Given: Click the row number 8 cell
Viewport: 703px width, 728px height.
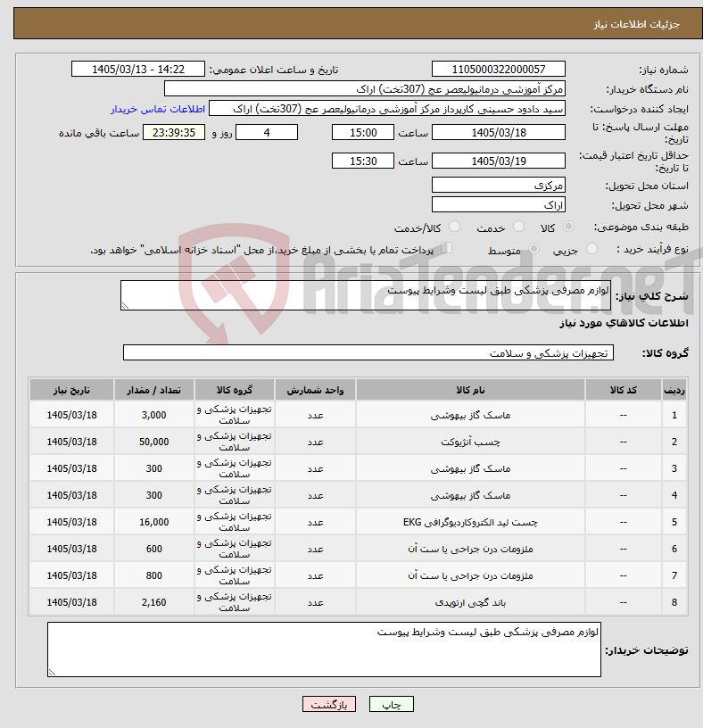Looking at the screenshot, I should tap(674, 602).
